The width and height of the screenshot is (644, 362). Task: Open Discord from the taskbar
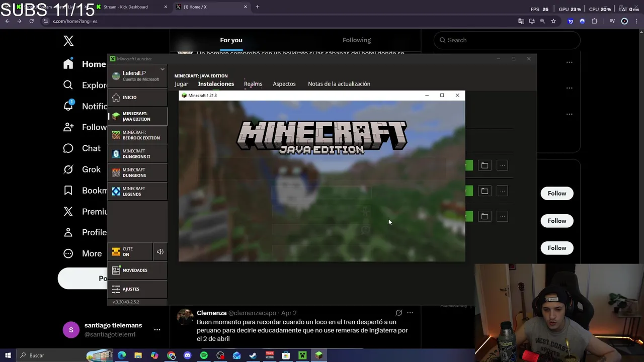[x=187, y=355]
